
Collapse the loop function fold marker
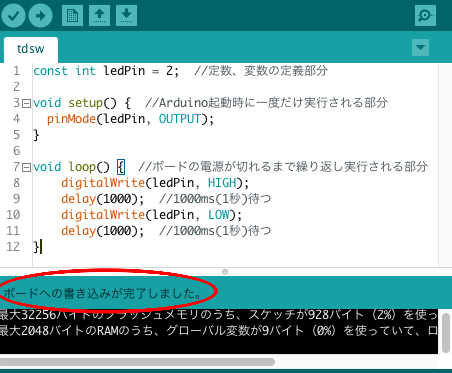point(26,167)
